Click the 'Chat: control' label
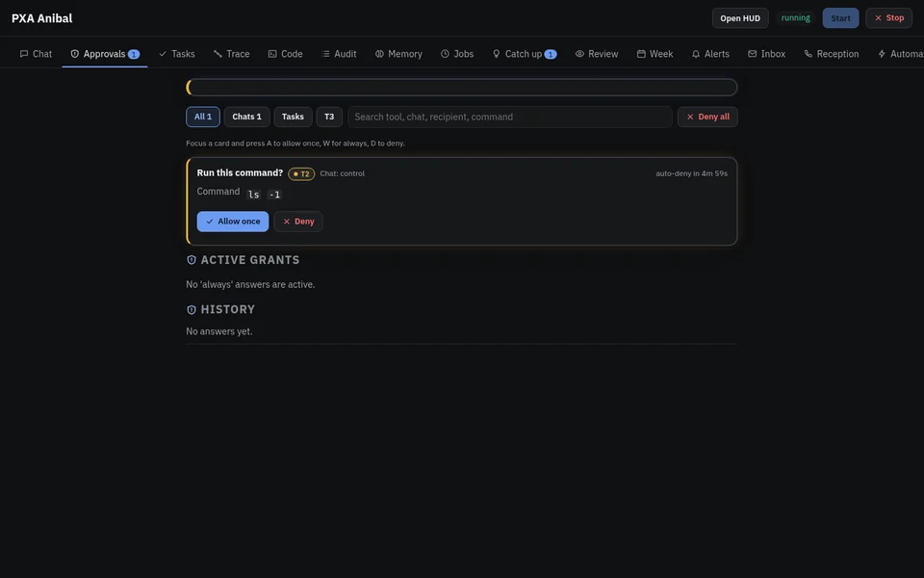This screenshot has height=578, width=924. click(343, 173)
